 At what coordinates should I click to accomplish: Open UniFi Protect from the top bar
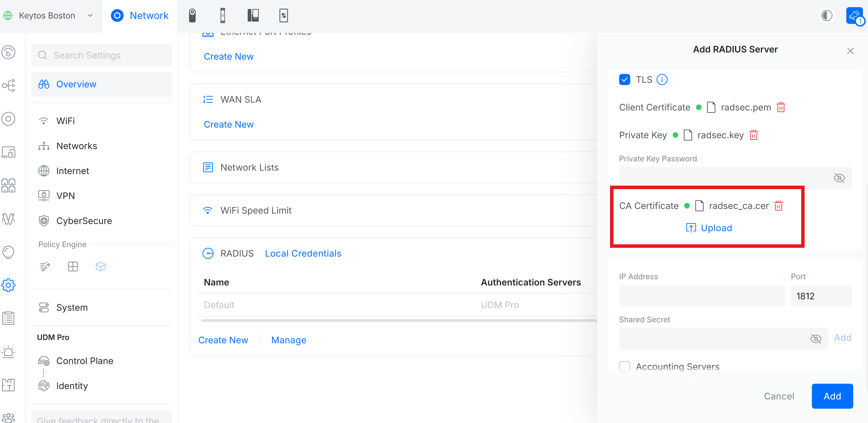pos(192,15)
